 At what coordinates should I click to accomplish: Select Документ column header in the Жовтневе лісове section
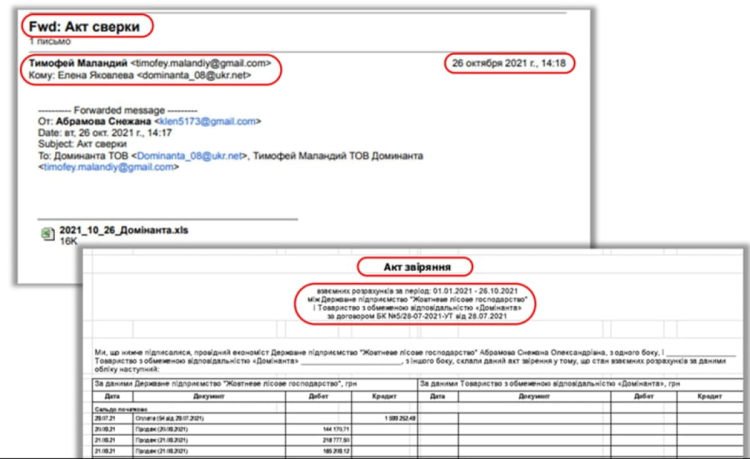pyautogui.click(x=209, y=396)
